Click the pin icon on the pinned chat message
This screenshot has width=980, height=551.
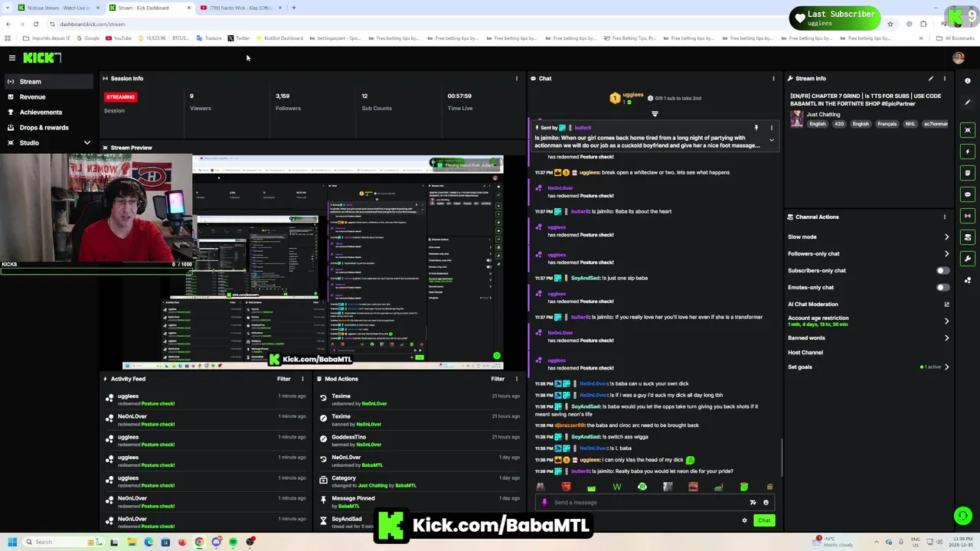(756, 128)
